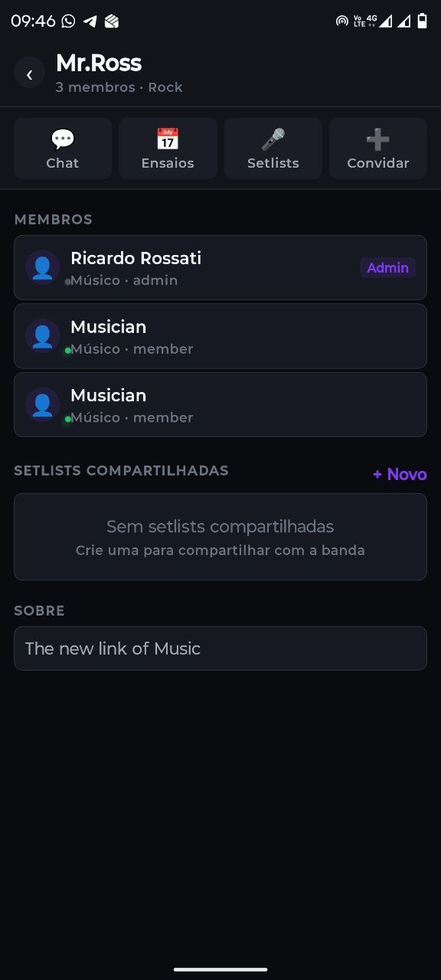Create a setlist with + Novo
The image size is (441, 980).
pyautogui.click(x=399, y=474)
